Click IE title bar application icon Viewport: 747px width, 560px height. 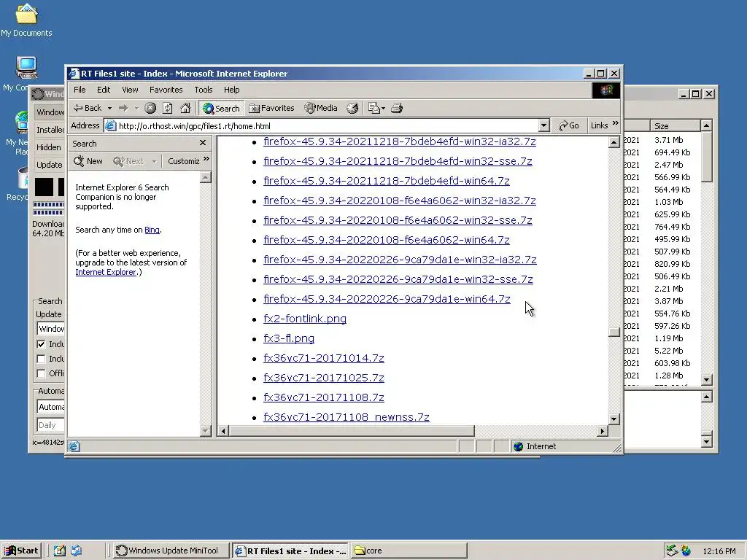[74, 74]
